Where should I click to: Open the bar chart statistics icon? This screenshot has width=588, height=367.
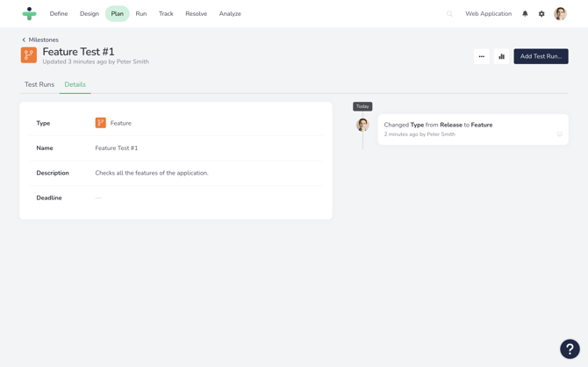click(x=502, y=56)
